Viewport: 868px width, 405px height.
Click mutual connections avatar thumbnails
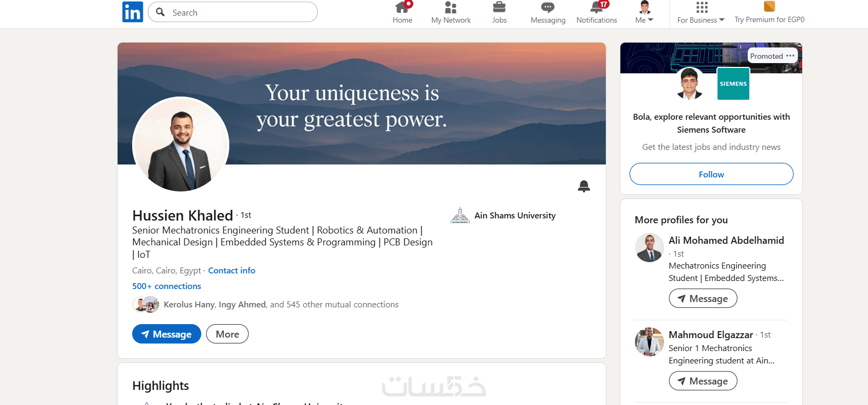click(146, 305)
